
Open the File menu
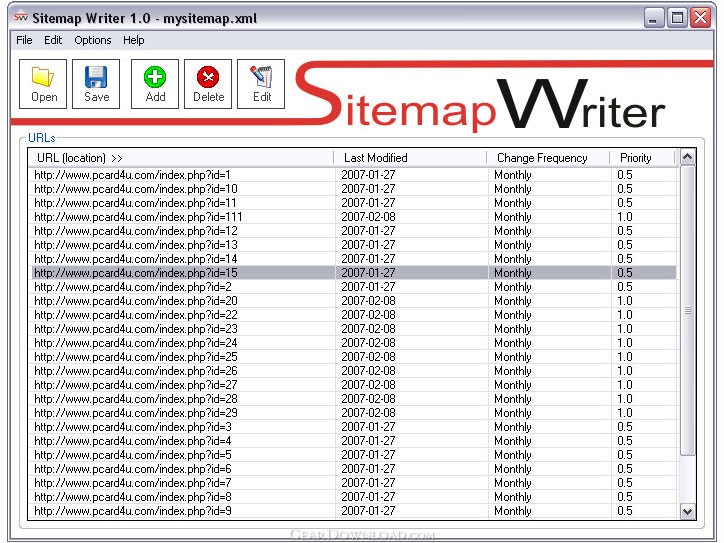24,40
